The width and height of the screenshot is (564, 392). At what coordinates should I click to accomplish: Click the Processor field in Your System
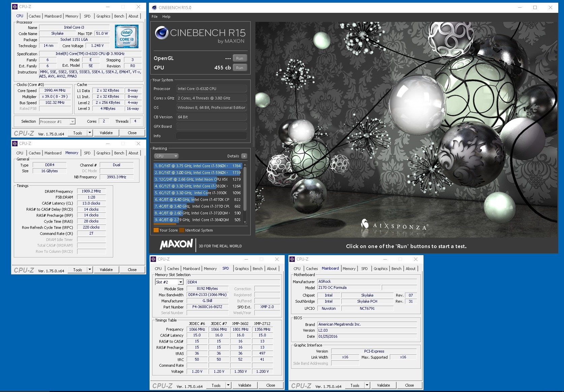click(x=211, y=89)
